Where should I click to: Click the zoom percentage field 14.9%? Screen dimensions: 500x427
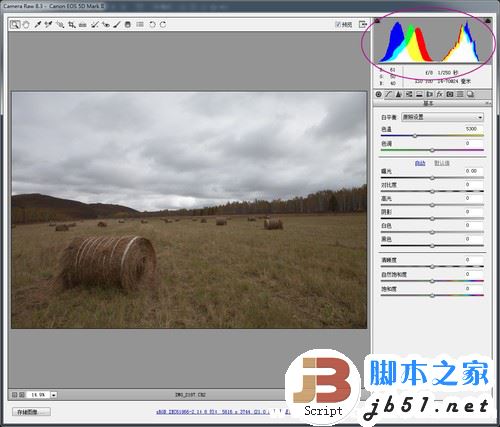pos(38,395)
